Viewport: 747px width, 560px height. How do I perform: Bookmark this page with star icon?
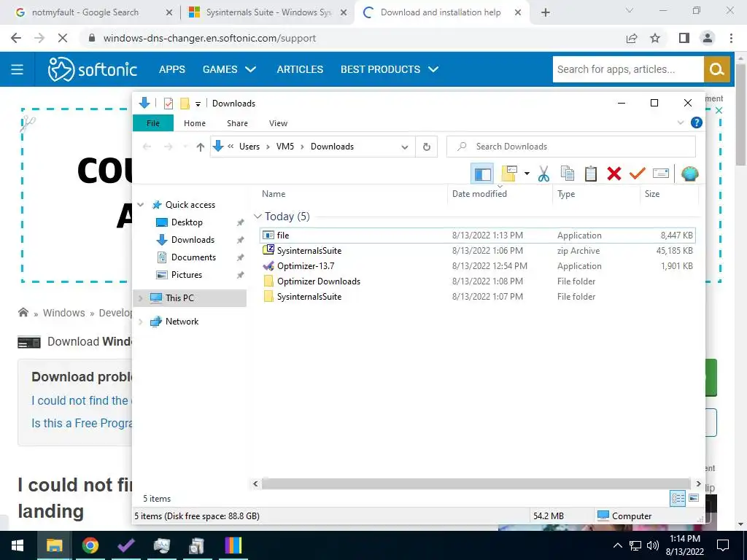[655, 38]
